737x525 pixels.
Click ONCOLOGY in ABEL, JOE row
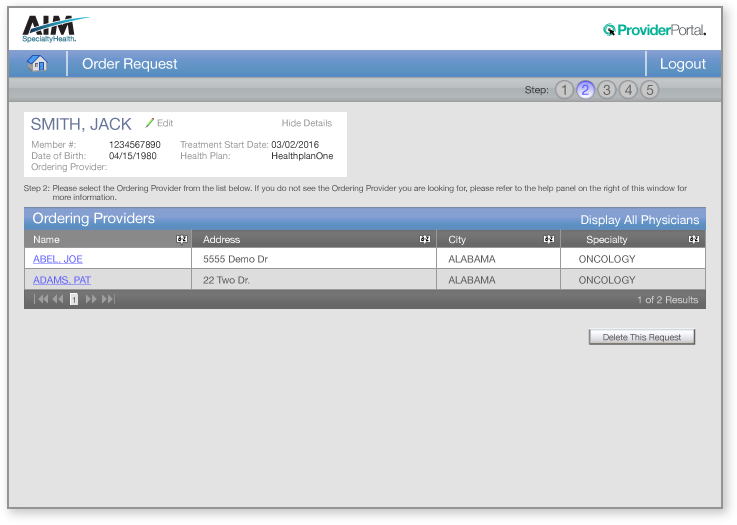click(x=607, y=259)
